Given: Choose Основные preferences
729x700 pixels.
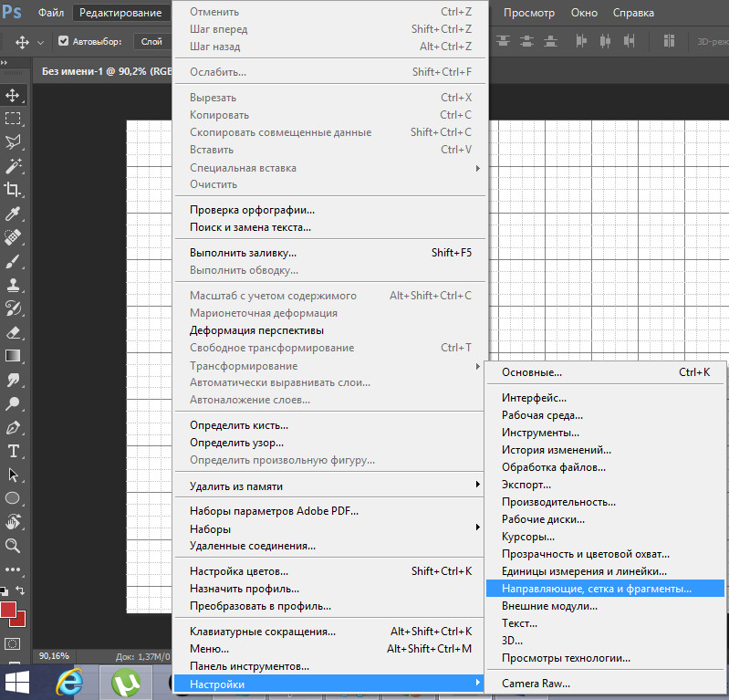Looking at the screenshot, I should (x=605, y=372).
